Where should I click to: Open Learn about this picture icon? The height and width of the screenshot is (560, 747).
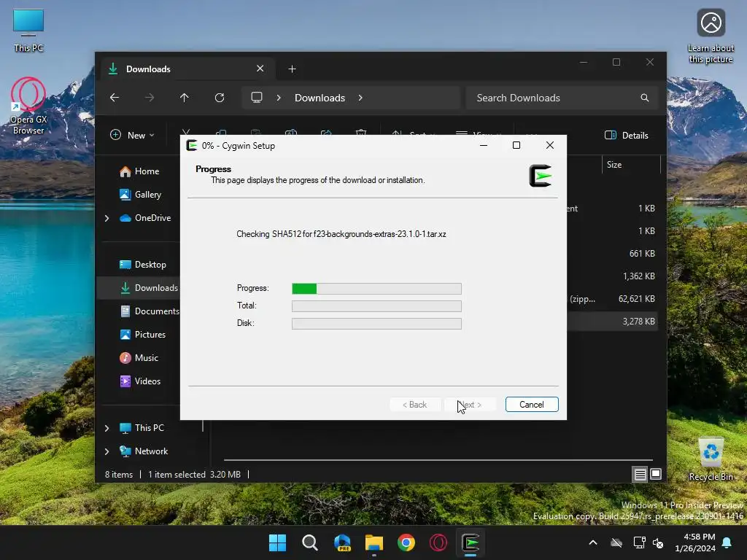tap(711, 36)
